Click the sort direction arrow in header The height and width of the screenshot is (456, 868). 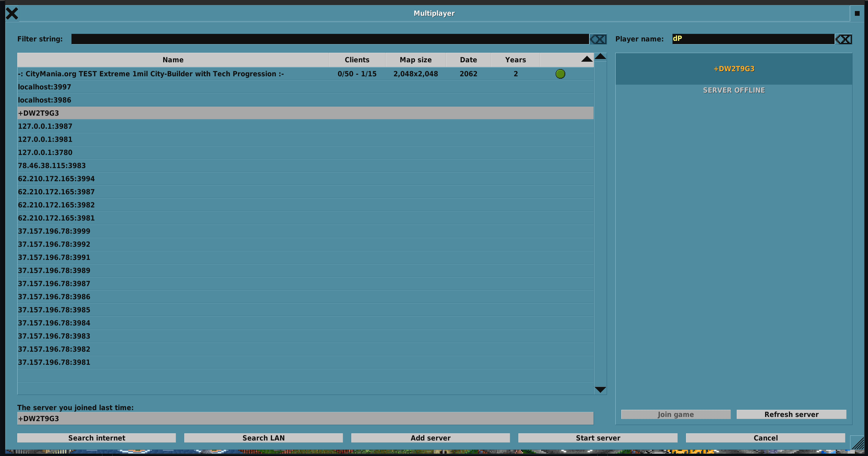587,59
